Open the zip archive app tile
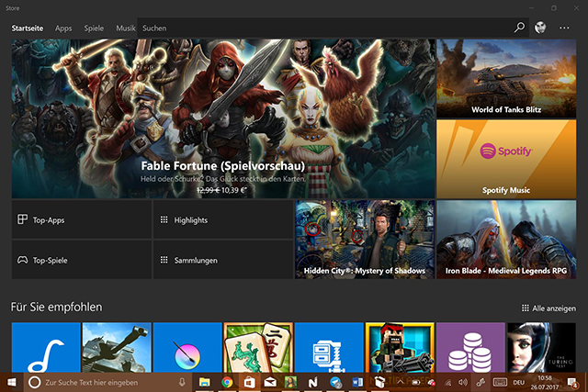This screenshot has height=392, width=588. [329, 347]
